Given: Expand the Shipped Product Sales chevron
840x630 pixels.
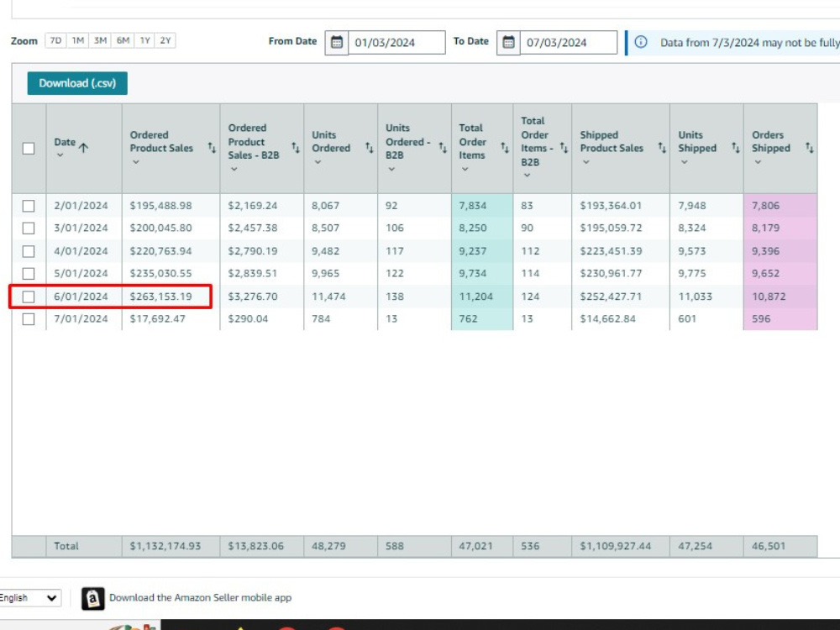Looking at the screenshot, I should pos(586,162).
